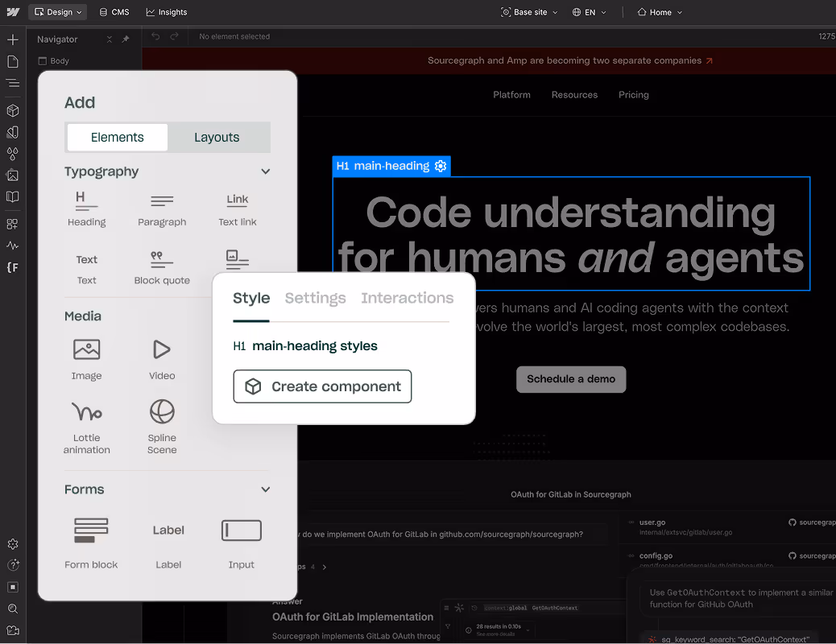Viewport: 836px width, 644px height.
Task: Open the Apps grid icon
Action: (x=13, y=224)
